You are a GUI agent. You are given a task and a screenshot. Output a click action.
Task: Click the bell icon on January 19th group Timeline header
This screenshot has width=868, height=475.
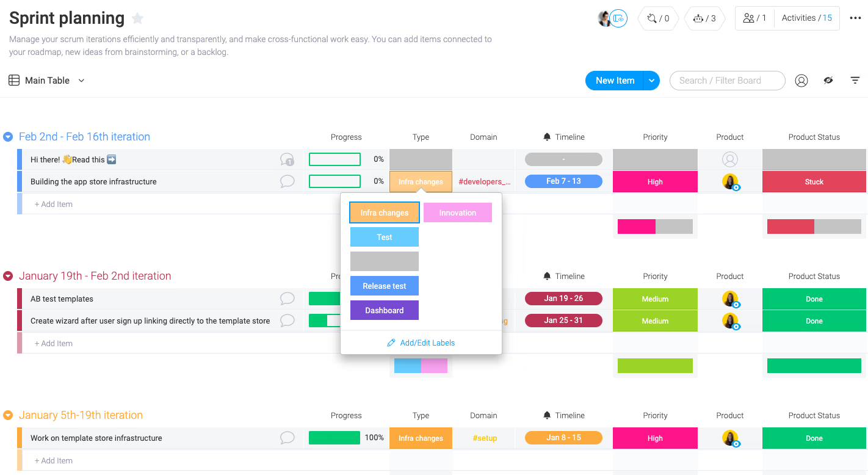547,276
